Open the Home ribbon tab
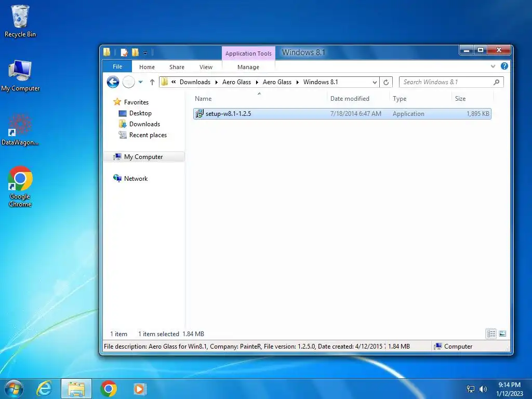This screenshot has height=399, width=532. click(147, 67)
